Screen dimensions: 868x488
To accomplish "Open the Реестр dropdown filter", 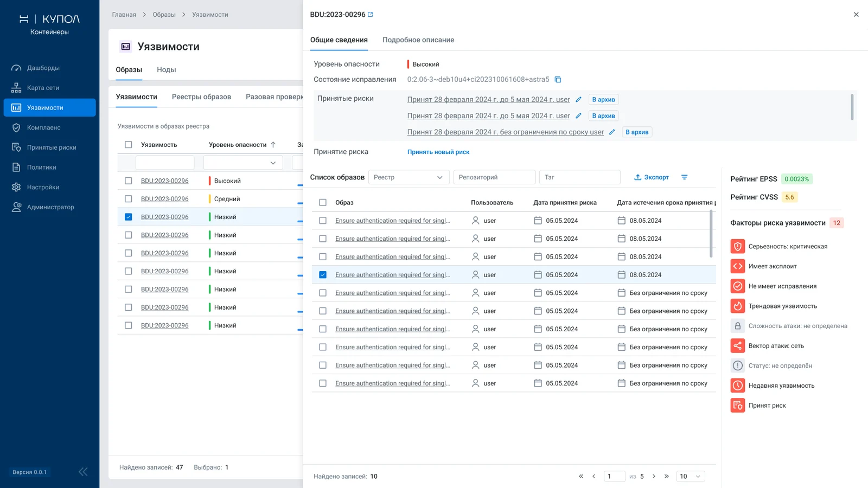I will [x=409, y=177].
